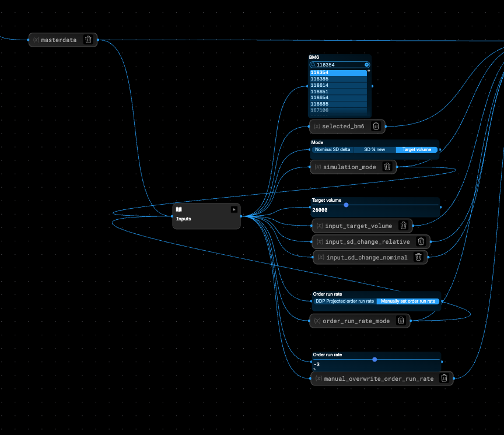Select the input_target_volume node
The width and height of the screenshot is (504, 435).
pyautogui.click(x=362, y=226)
